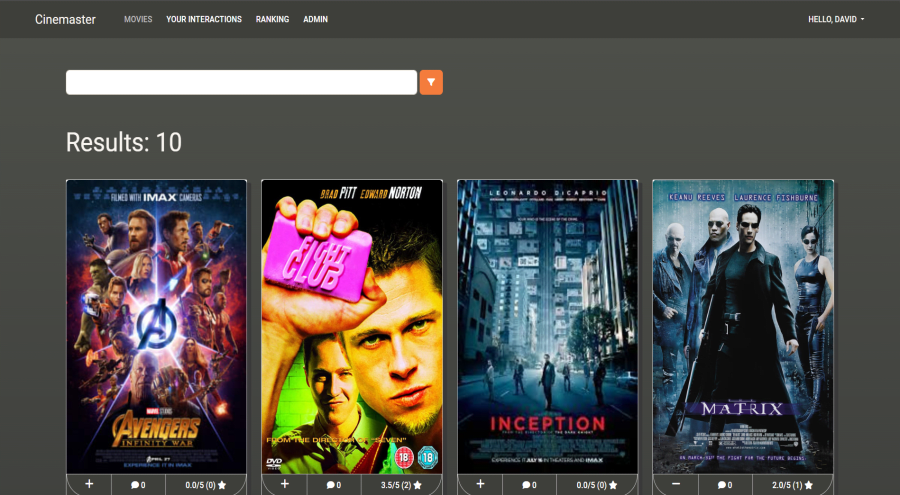Add Inception with plus icon
The height and width of the screenshot is (495, 900).
480,484
